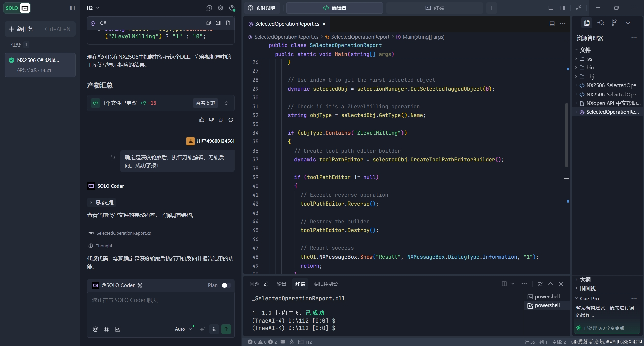Viewport: 644px width, 346px height.
Task: Click the SOLO Coder chat input field
Action: 160,307
